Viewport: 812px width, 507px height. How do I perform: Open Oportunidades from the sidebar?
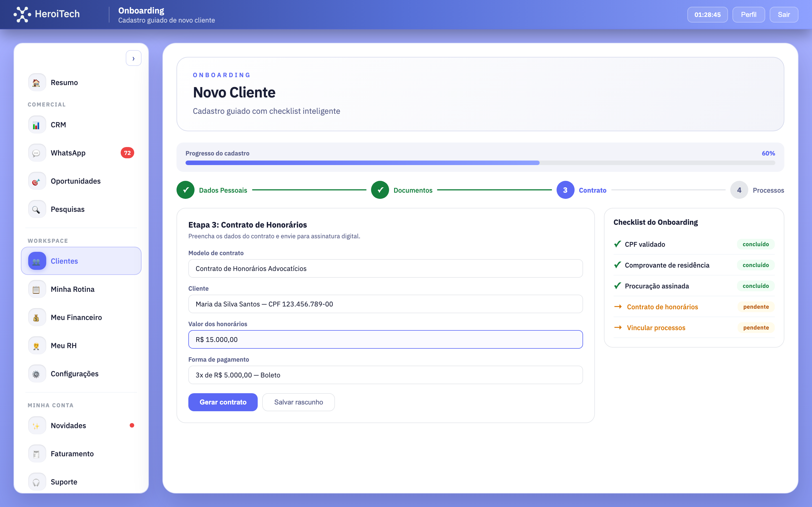tap(76, 181)
